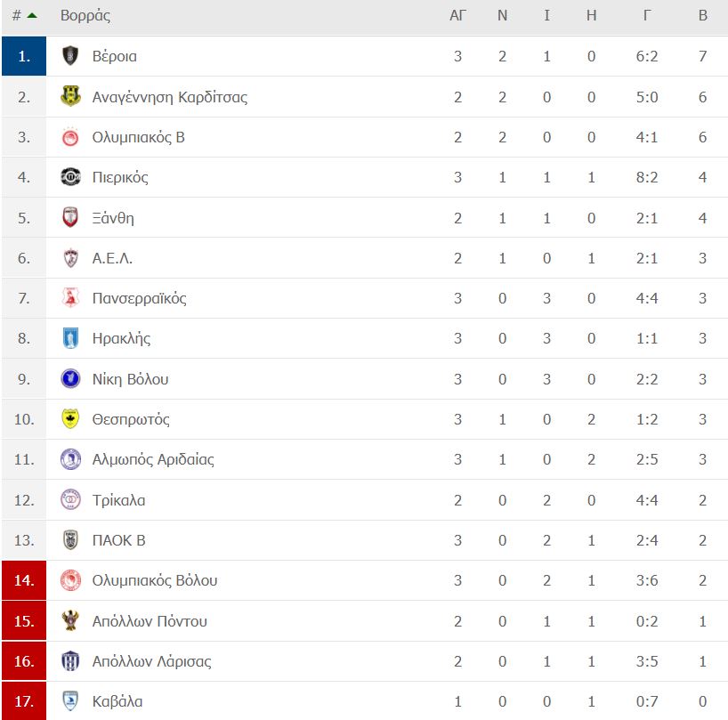Open the Τρίκαλα team page
This screenshot has height=720, width=728.
pos(118,500)
